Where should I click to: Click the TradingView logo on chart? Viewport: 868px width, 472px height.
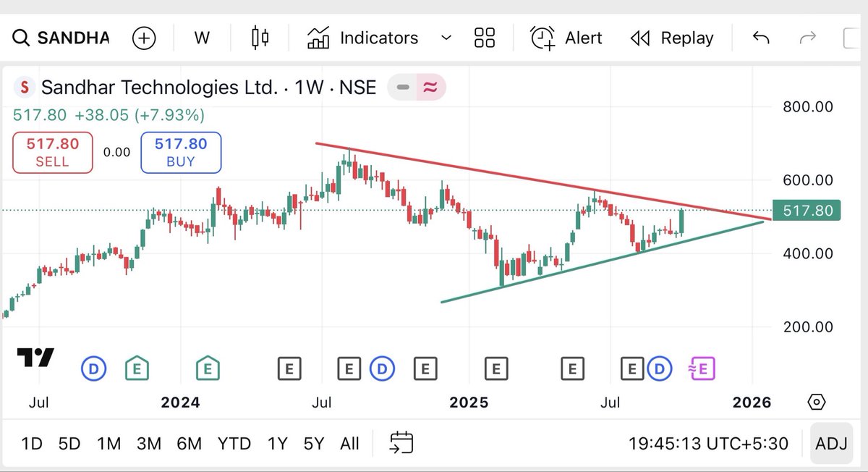pos(35,358)
